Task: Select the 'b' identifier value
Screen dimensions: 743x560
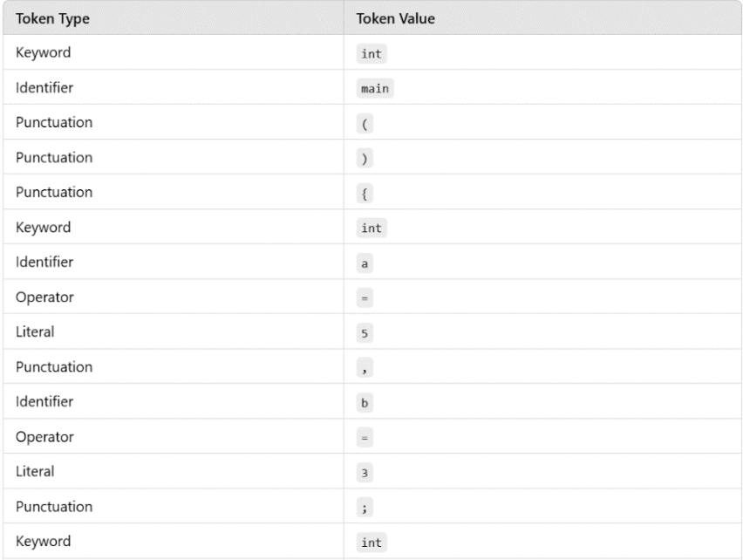Action: tap(365, 403)
